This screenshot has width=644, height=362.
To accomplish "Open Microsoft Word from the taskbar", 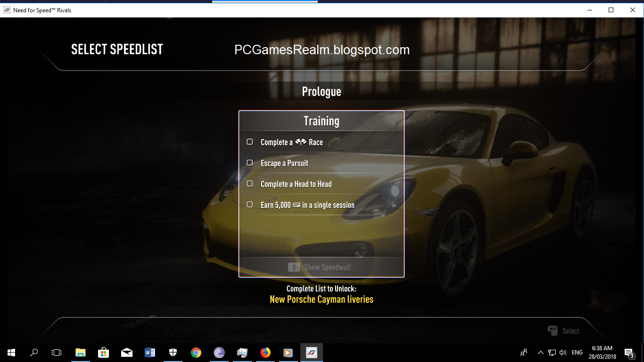I will point(150,353).
